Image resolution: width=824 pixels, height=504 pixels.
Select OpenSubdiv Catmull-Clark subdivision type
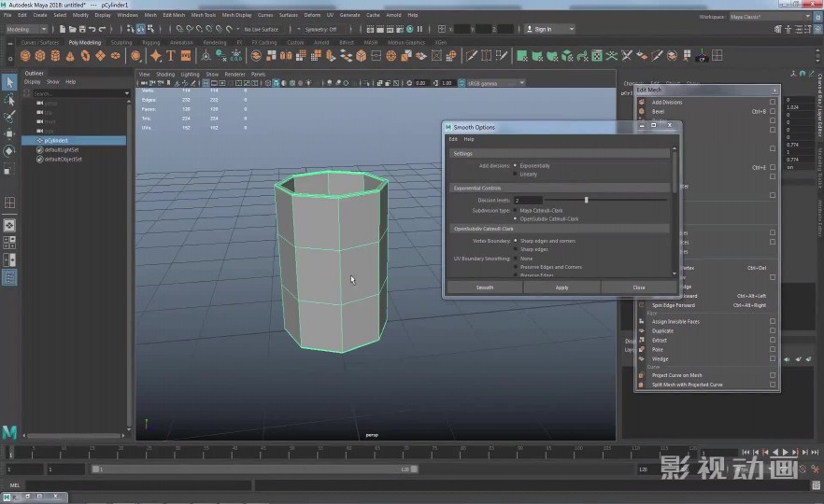(515, 219)
